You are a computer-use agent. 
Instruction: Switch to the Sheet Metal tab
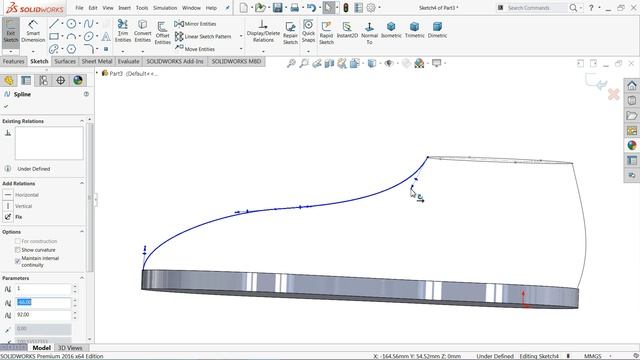tap(97, 61)
